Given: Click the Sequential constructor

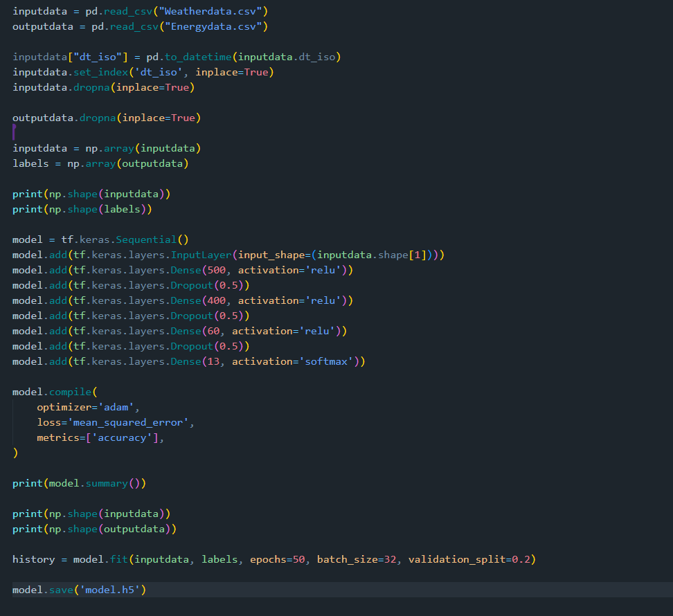Looking at the screenshot, I should (x=146, y=239).
